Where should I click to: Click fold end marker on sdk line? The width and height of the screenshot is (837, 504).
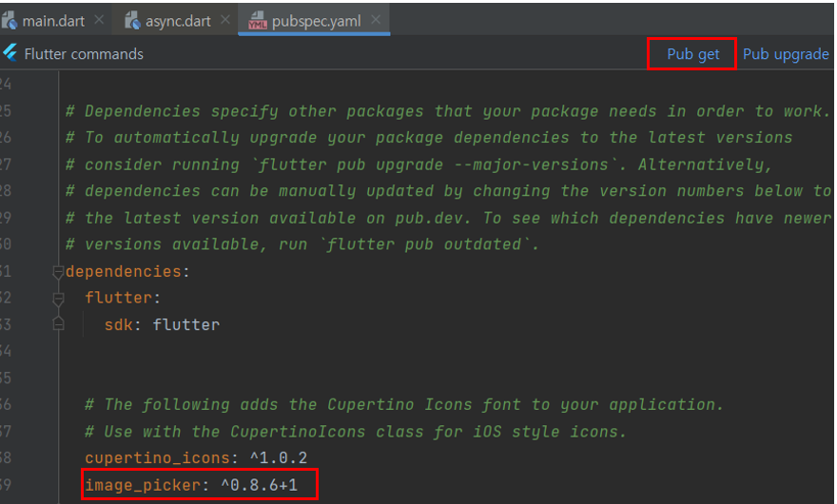pyautogui.click(x=58, y=323)
